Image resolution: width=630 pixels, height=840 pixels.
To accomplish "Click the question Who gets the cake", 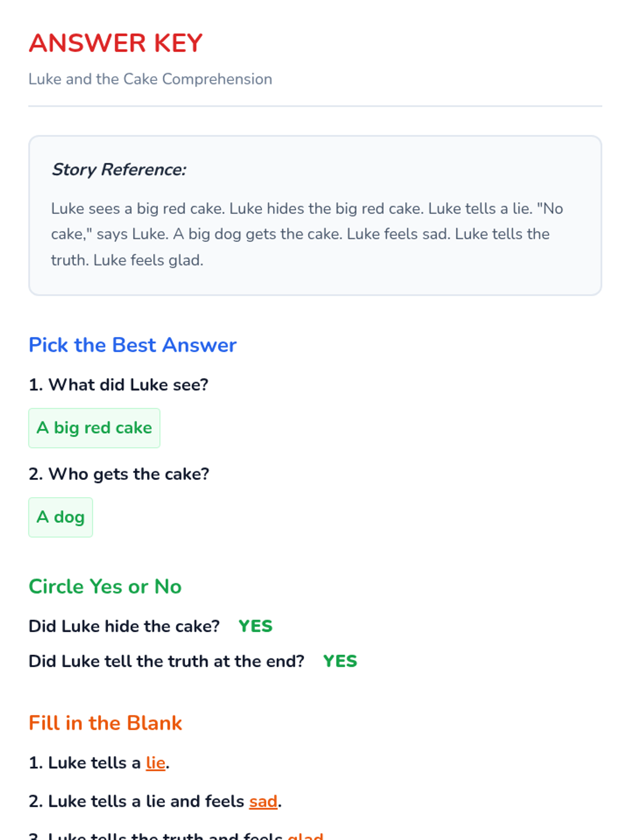I will tap(119, 474).
